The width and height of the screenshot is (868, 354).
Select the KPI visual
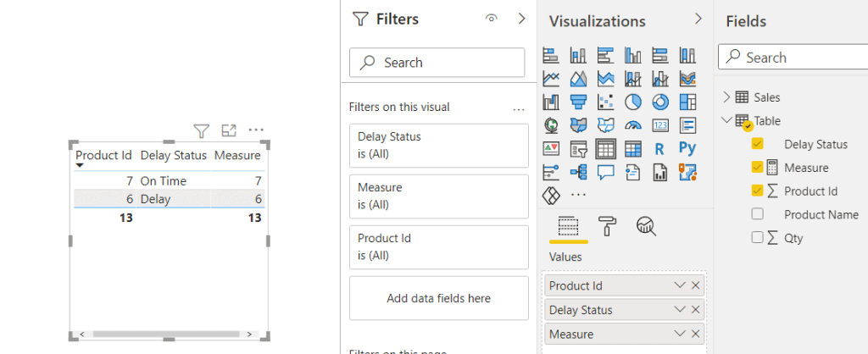[x=551, y=149]
